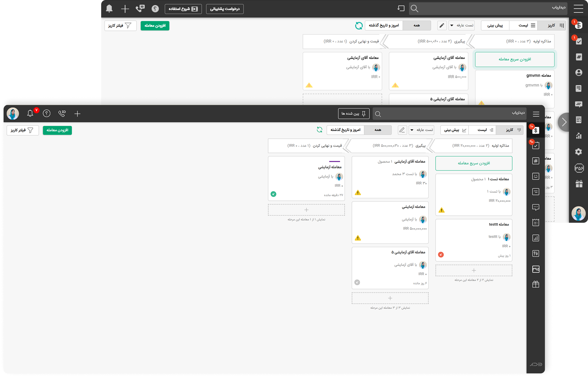Open the پیش بینی tab in the lower window
This screenshot has height=377, width=588.
pos(454,130)
